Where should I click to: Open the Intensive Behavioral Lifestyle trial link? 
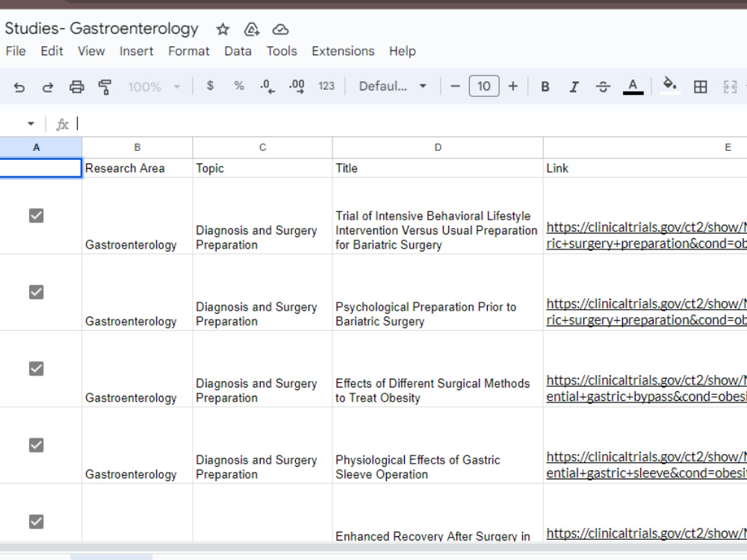pos(646,235)
